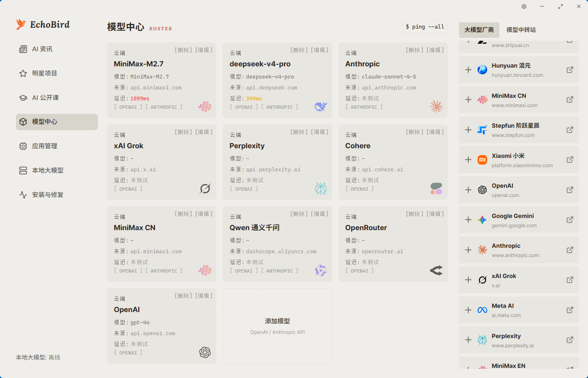Image resolution: width=588 pixels, height=378 pixels.
Task: Open OpenAI website external link icon
Action: tap(570, 190)
